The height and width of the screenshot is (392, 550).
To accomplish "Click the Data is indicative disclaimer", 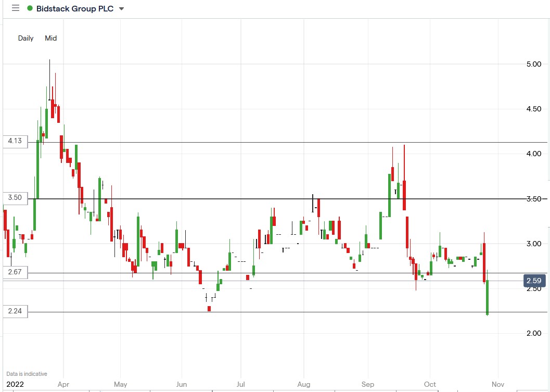I will (25, 373).
